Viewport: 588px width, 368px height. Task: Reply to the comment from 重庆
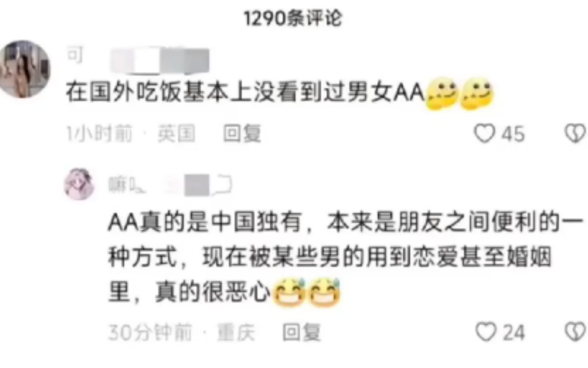(301, 332)
